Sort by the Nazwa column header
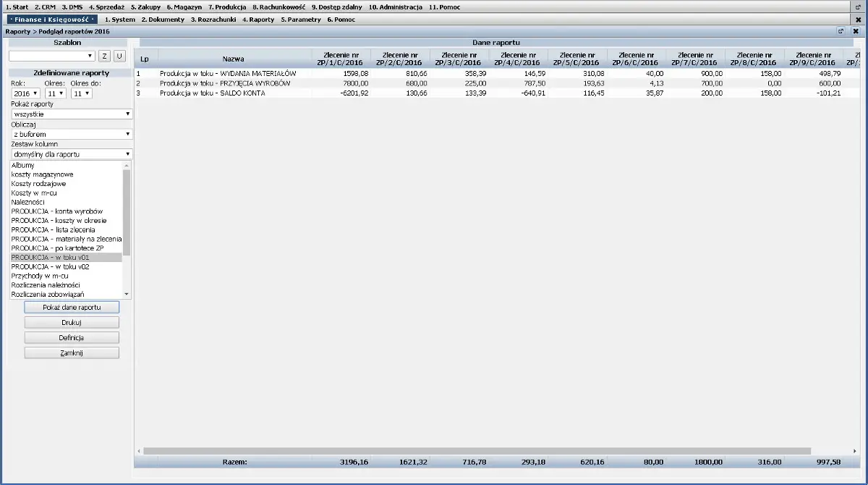This screenshot has height=485, width=868. 233,59
